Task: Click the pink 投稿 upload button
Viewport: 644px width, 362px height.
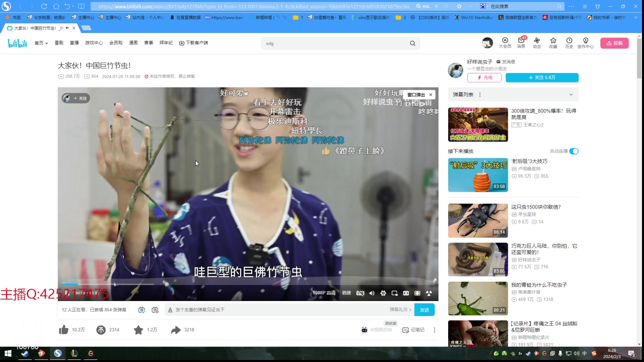Action: pos(614,43)
